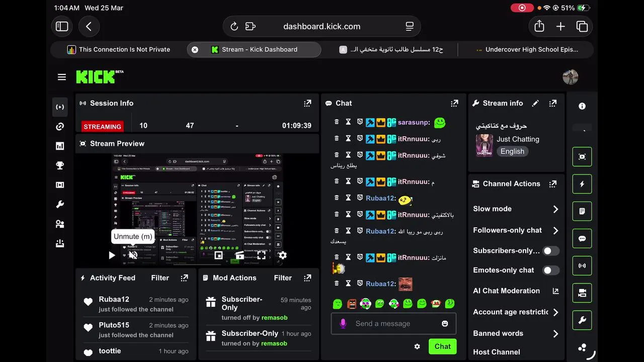The image size is (644, 362).
Task: Play the stream preview
Action: pyautogui.click(x=112, y=255)
